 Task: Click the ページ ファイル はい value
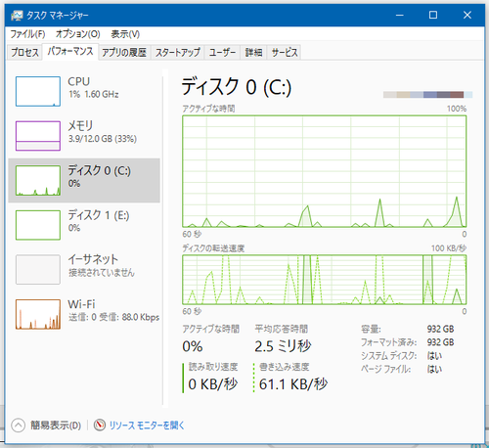[x=434, y=369]
